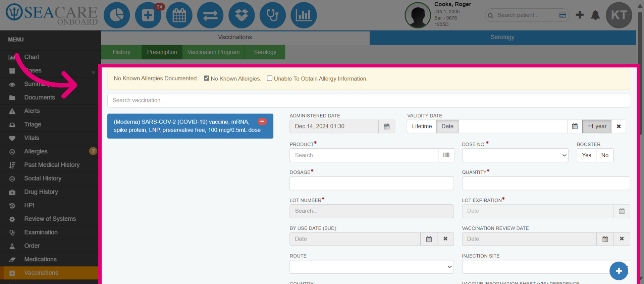The image size is (644, 284).
Task: Open the pie chart dashboard icon
Action: pyautogui.click(x=117, y=15)
